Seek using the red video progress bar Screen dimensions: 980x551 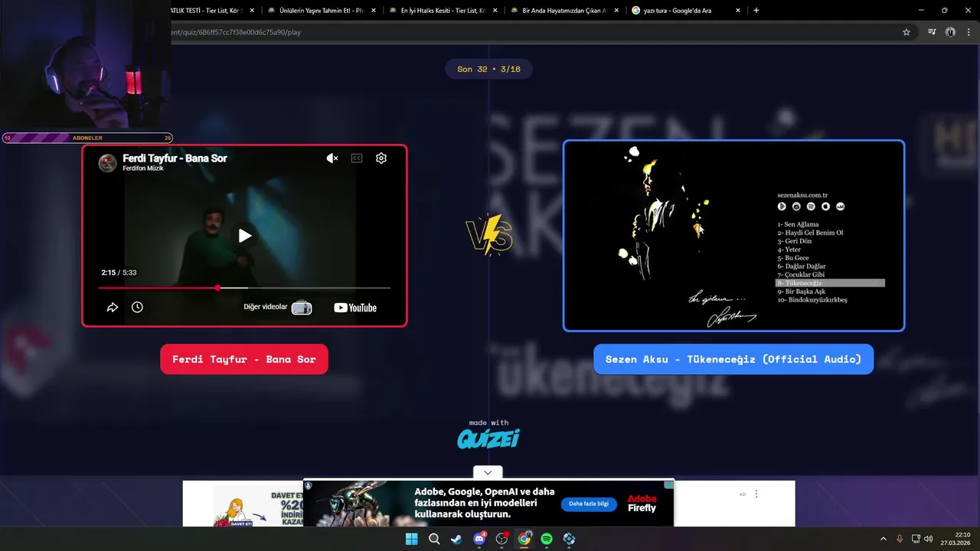coord(244,288)
